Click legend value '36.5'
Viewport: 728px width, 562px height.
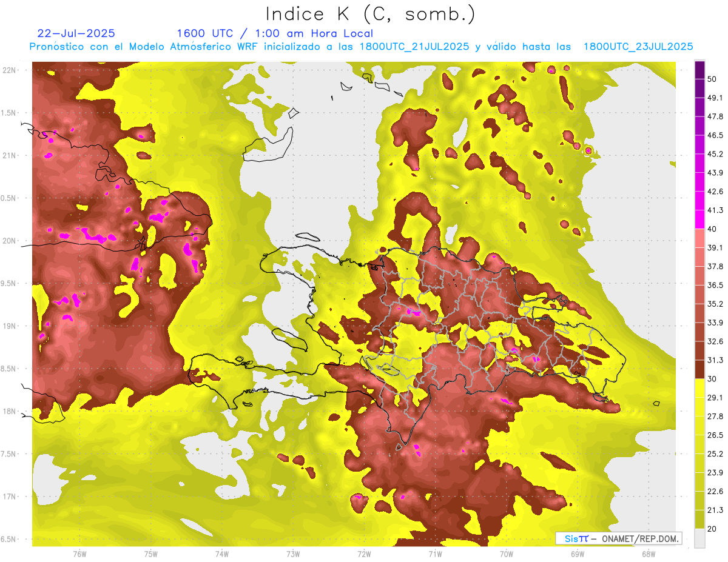(x=715, y=285)
